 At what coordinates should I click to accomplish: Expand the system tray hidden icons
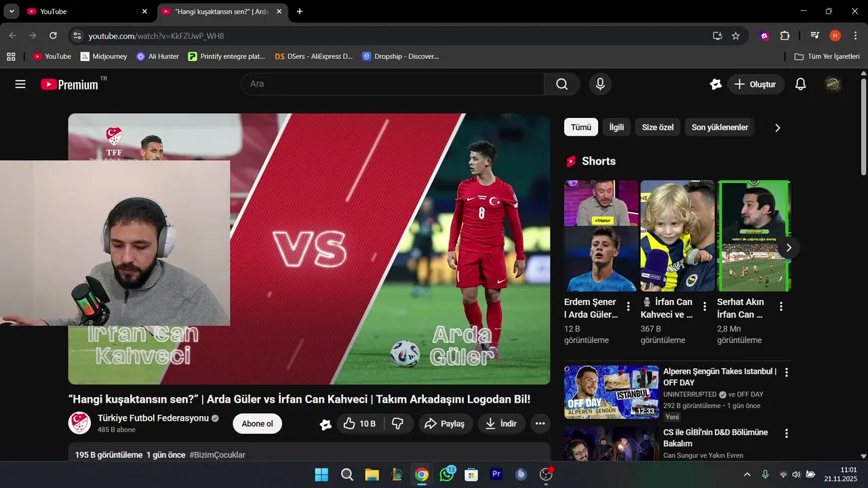click(747, 474)
